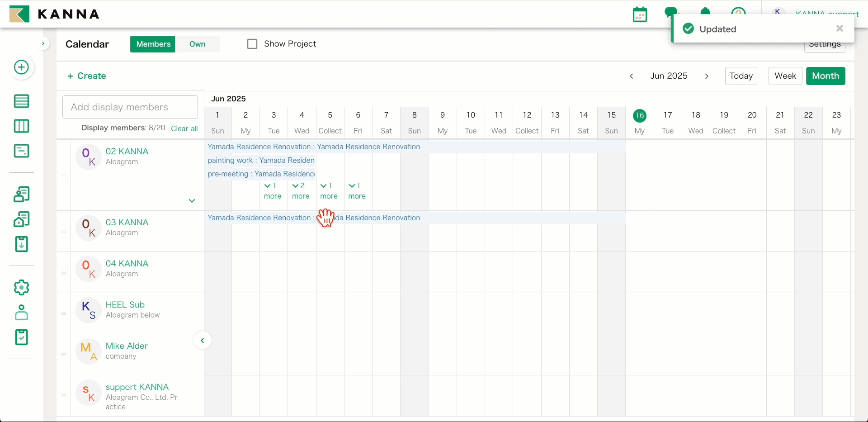Go to next month with right arrow

(x=707, y=76)
